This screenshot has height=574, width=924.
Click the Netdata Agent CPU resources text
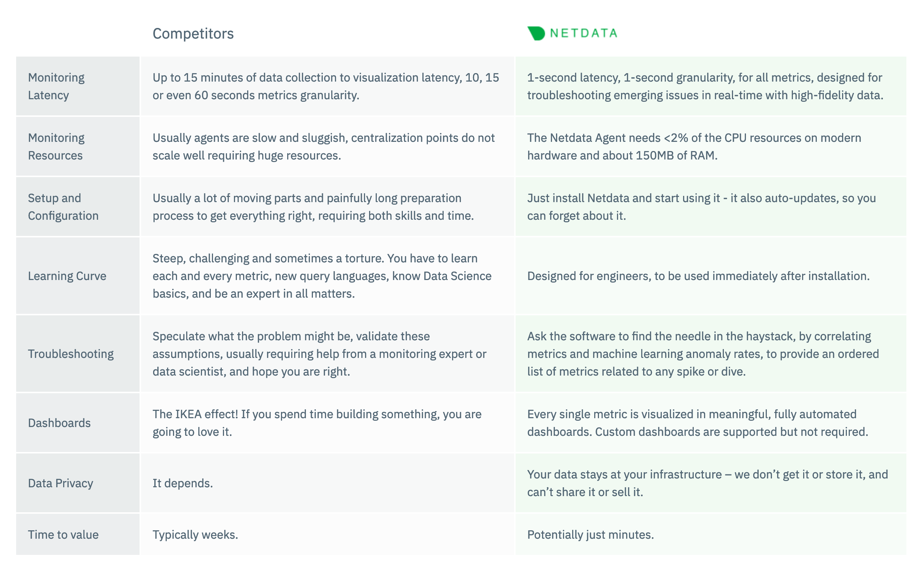(x=694, y=147)
